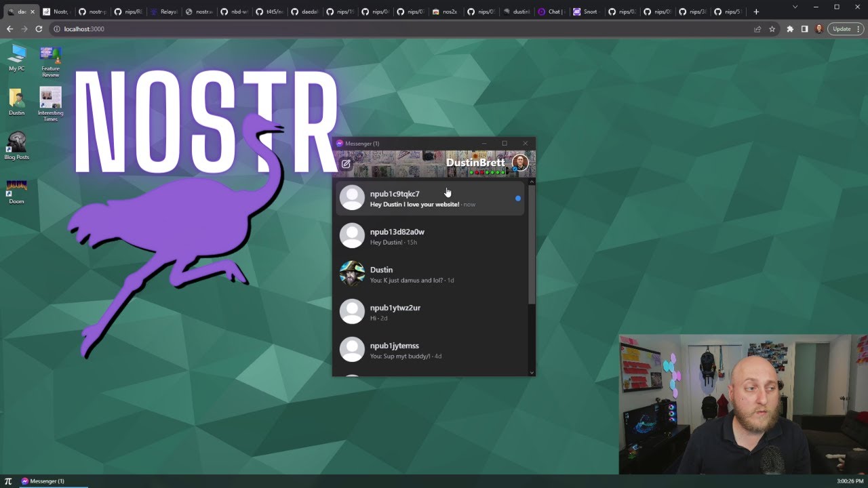This screenshot has width=868, height=488.
Task: Click the DustinBrett name in Messenger header
Action: [x=475, y=163]
